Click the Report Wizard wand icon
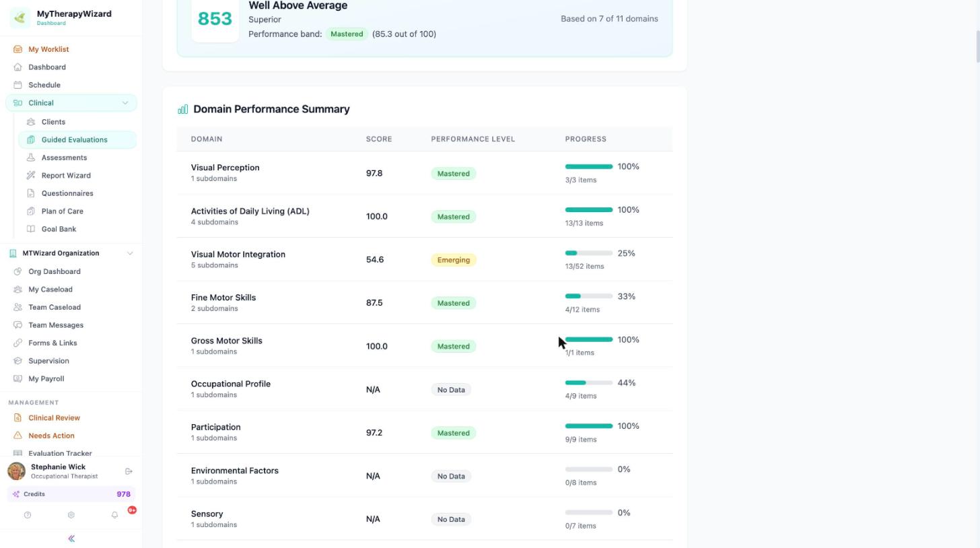This screenshot has width=980, height=548. coord(31,176)
